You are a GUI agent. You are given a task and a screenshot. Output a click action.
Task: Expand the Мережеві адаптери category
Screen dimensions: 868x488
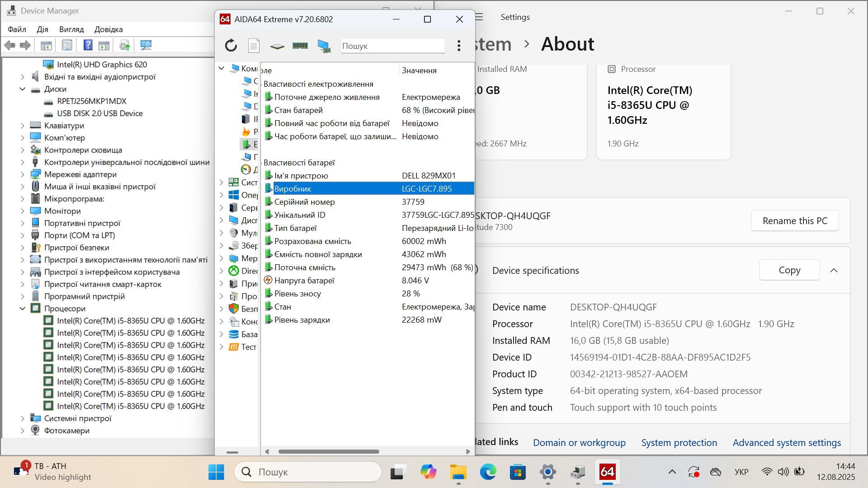point(22,174)
